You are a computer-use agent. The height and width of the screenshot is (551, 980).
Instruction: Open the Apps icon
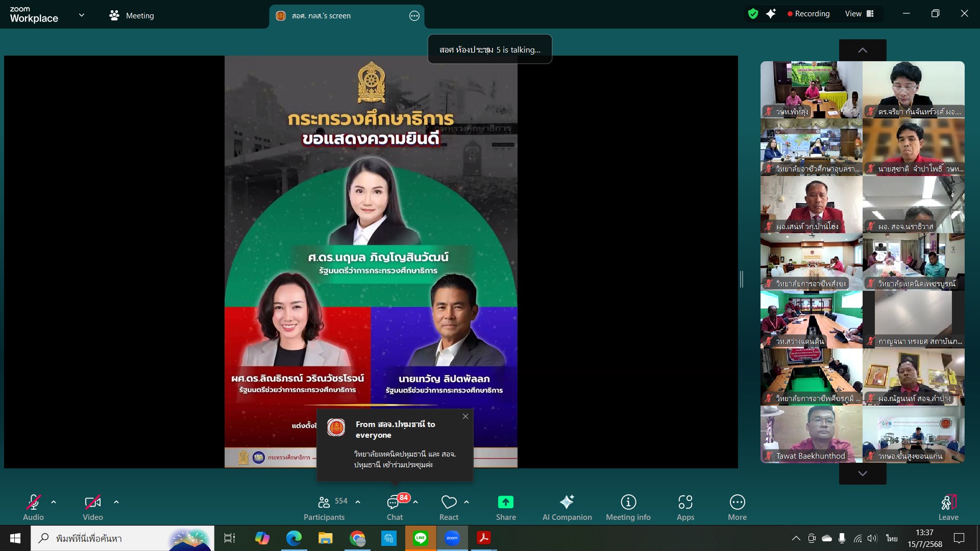point(685,503)
